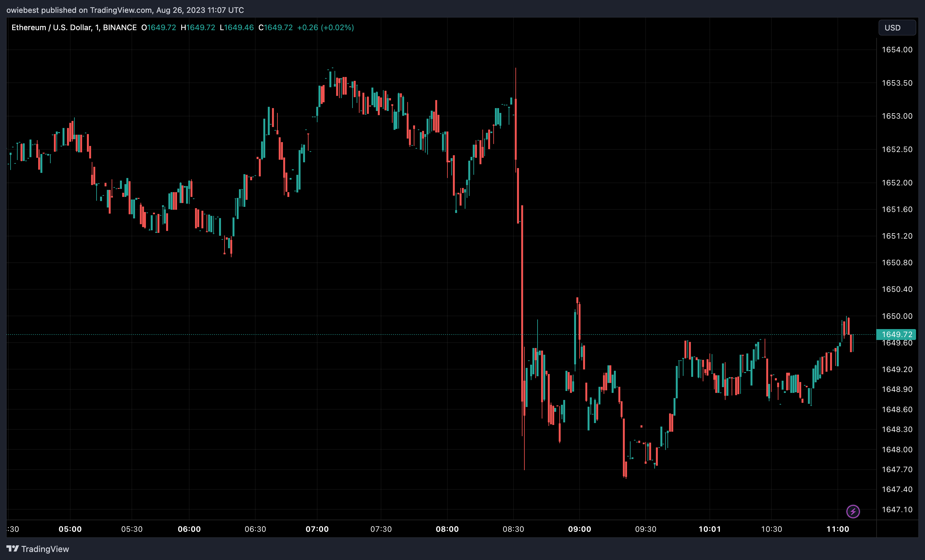Click the 10:01 time axis label
The image size is (925, 560).
[x=709, y=529]
